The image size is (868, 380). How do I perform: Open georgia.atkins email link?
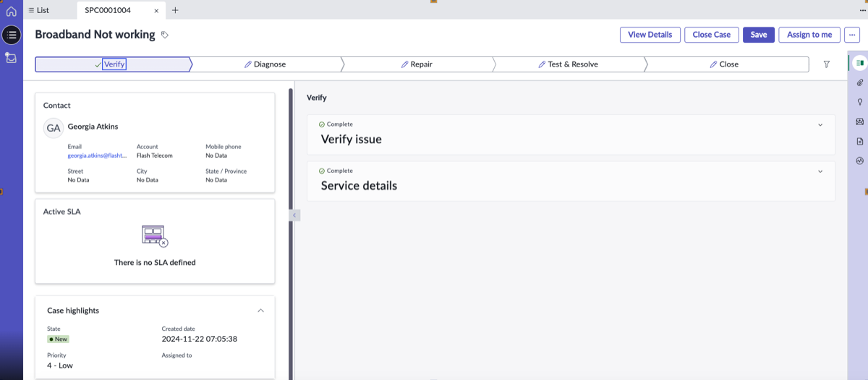97,156
